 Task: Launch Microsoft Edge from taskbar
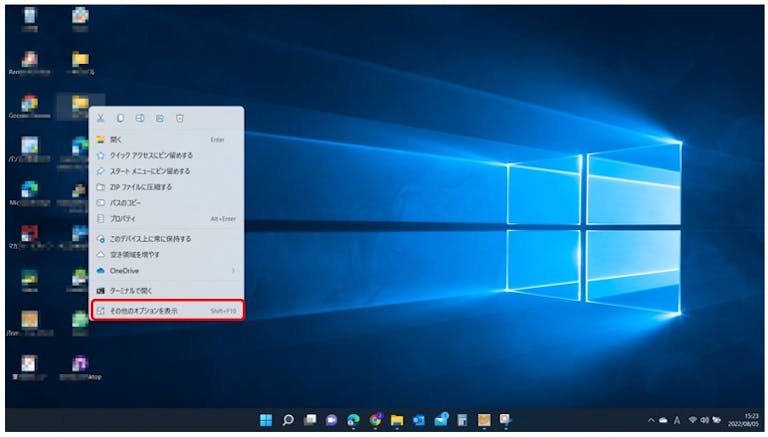coord(353,420)
